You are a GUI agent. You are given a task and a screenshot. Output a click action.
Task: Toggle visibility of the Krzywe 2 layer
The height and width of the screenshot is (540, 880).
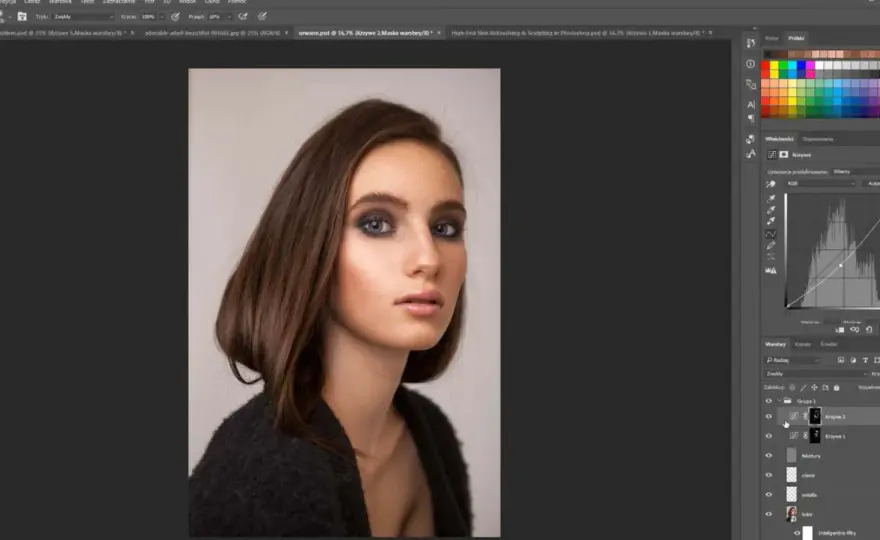click(x=769, y=417)
